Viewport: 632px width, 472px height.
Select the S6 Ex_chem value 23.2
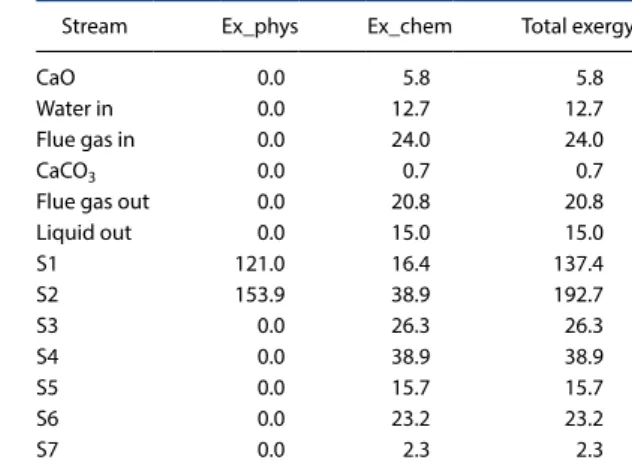point(411,419)
